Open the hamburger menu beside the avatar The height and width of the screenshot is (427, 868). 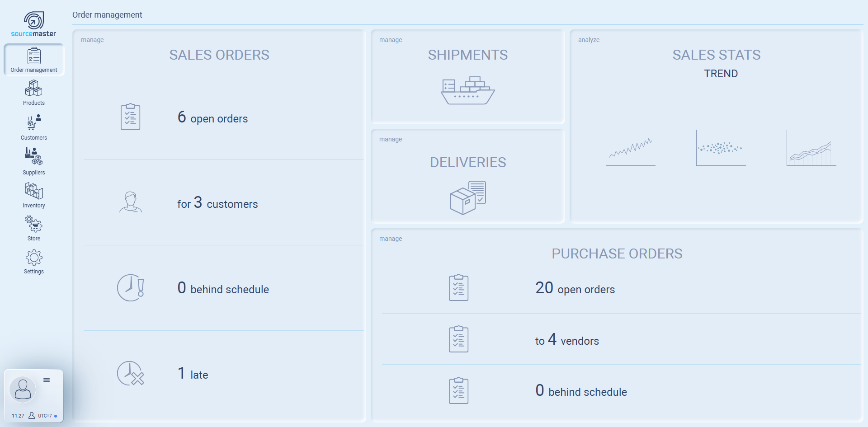pos(47,380)
